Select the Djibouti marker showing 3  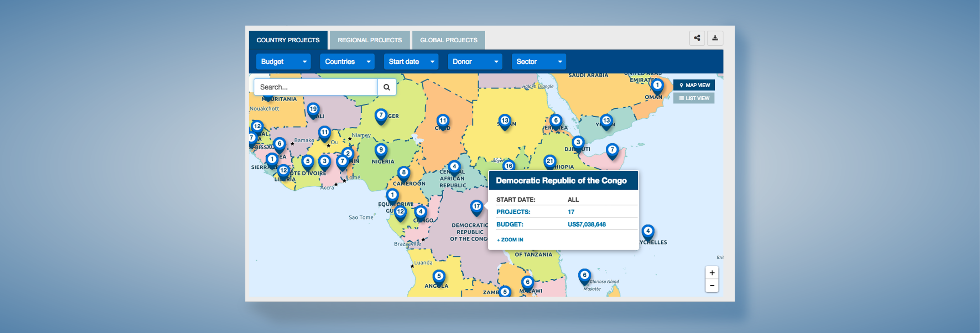click(x=578, y=144)
